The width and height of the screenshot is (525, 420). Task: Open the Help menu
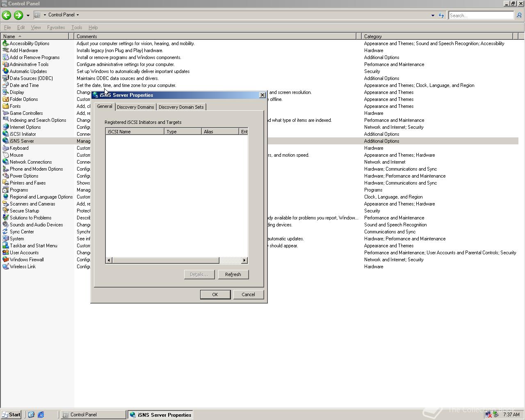pos(93,27)
